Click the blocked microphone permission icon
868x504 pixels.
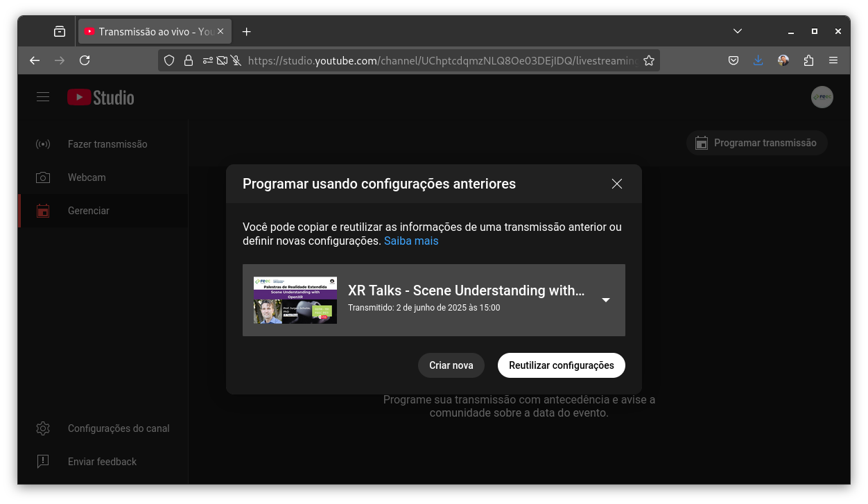pyautogui.click(x=236, y=60)
